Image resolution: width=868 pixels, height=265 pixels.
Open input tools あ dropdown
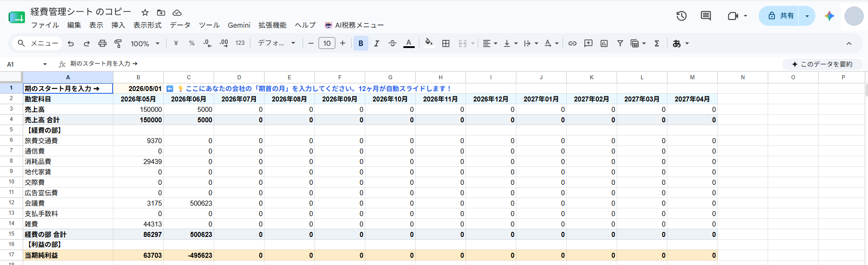pyautogui.click(x=681, y=43)
